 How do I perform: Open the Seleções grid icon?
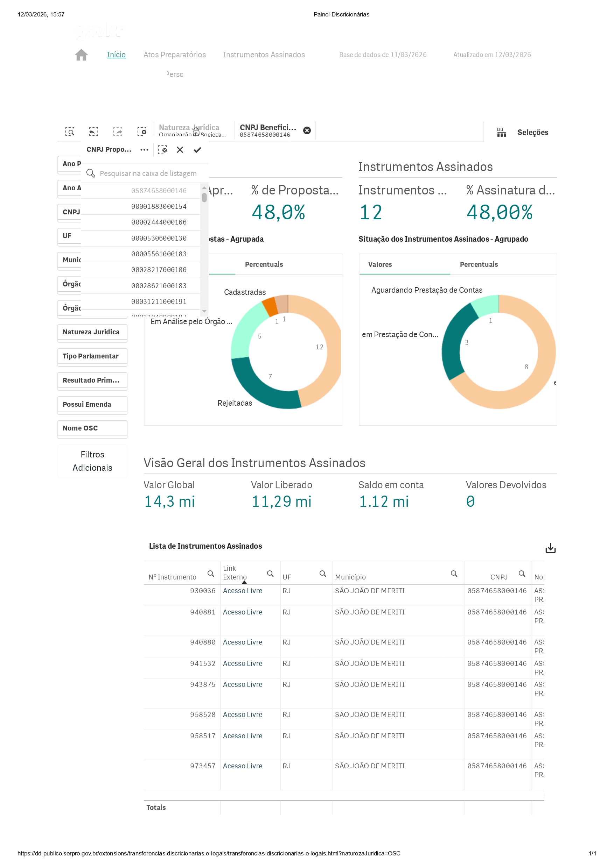click(x=501, y=132)
